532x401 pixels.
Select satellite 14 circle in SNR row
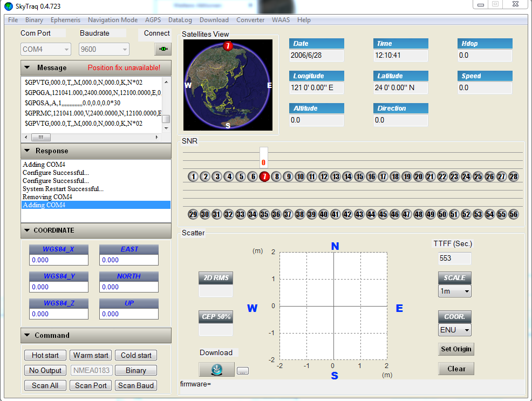click(x=348, y=176)
